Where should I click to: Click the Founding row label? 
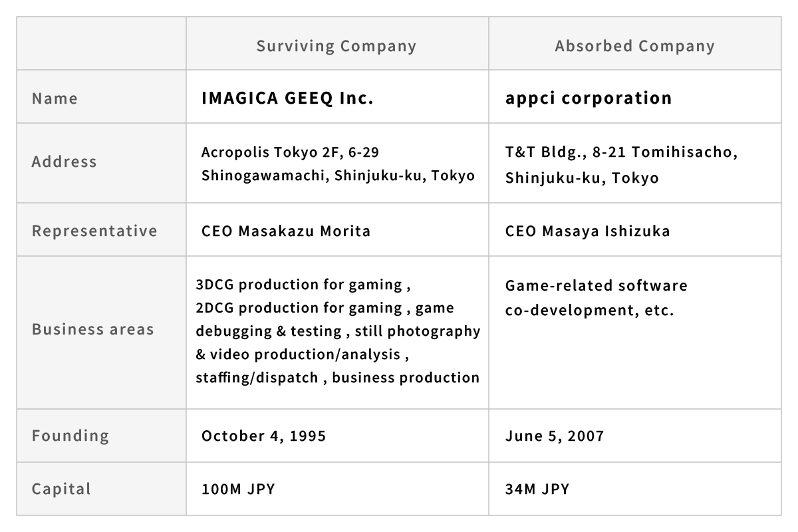[70, 436]
